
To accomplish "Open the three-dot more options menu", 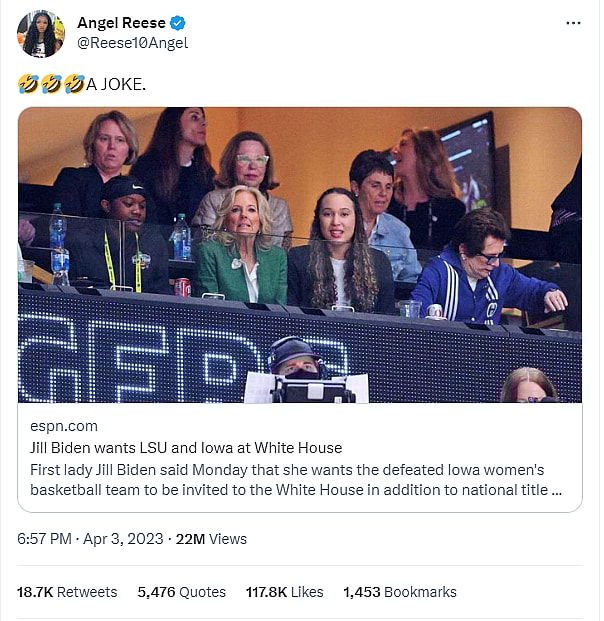I will [573, 23].
